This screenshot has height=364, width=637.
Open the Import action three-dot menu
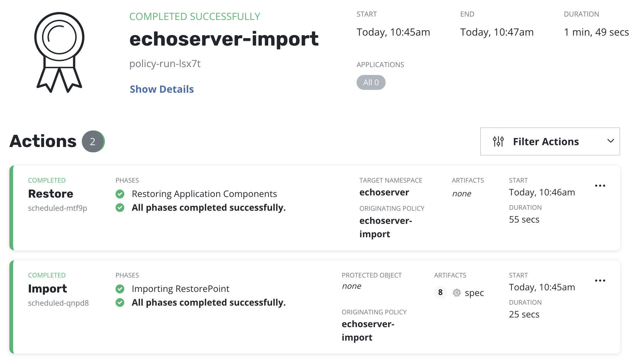[600, 281]
